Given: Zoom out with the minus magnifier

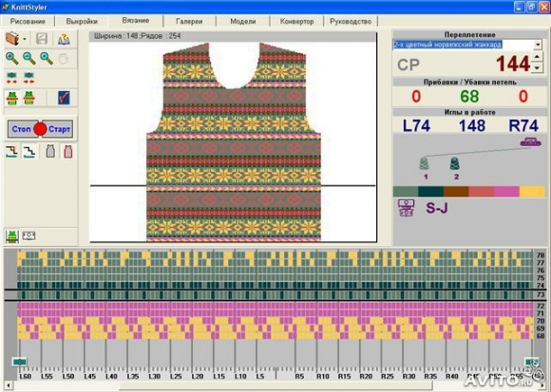Looking at the screenshot, I should [28, 58].
